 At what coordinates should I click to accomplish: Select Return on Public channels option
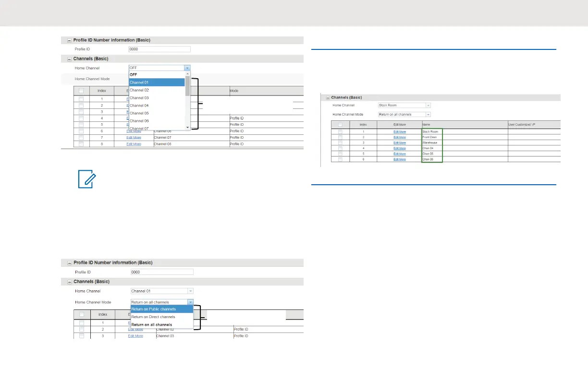162,309
